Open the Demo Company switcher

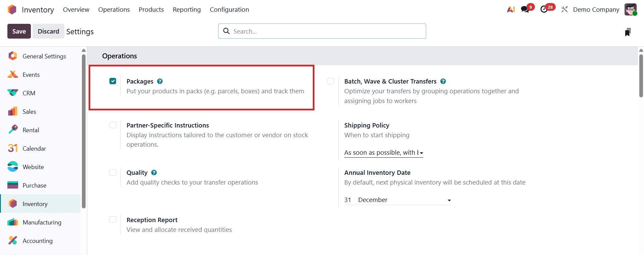(x=596, y=9)
